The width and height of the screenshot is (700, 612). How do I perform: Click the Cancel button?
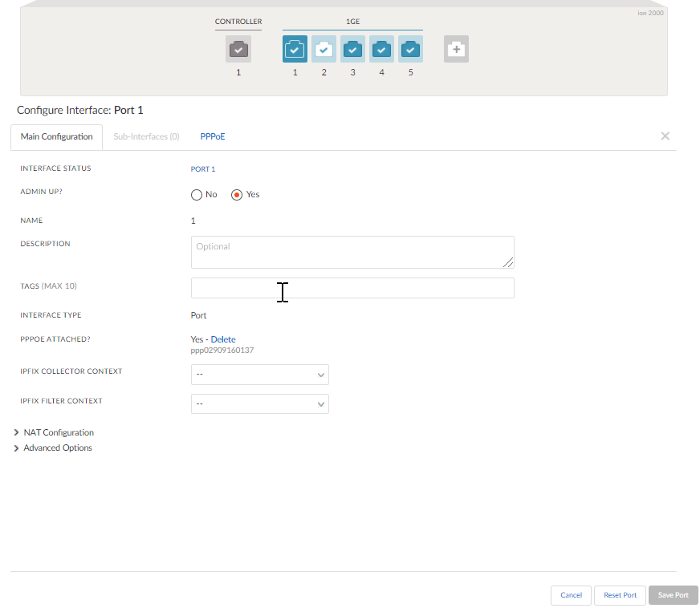tap(571, 595)
